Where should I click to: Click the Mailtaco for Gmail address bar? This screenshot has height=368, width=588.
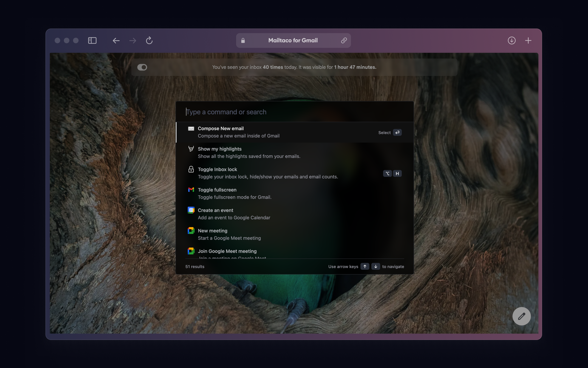pos(293,40)
